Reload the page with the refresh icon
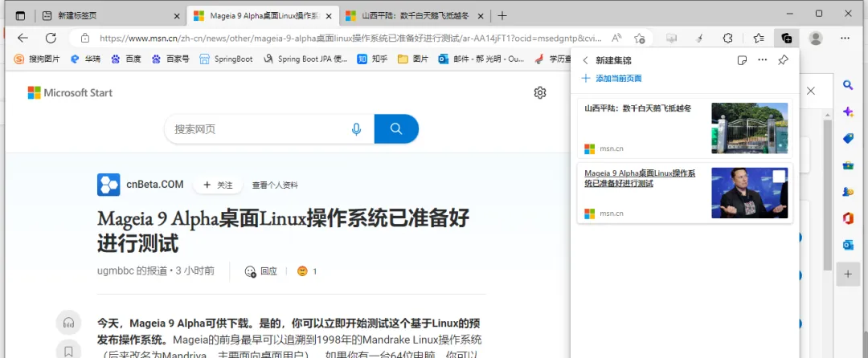 (51, 38)
